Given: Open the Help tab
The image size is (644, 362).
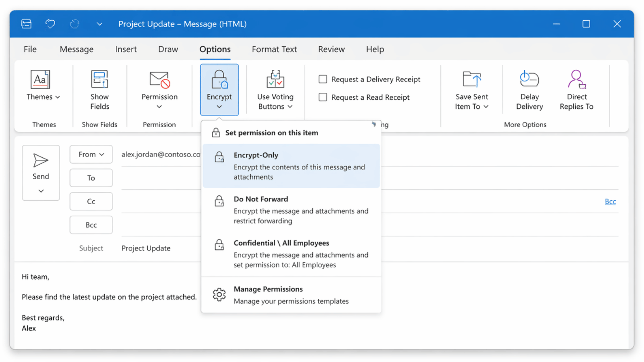Looking at the screenshot, I should click(375, 49).
